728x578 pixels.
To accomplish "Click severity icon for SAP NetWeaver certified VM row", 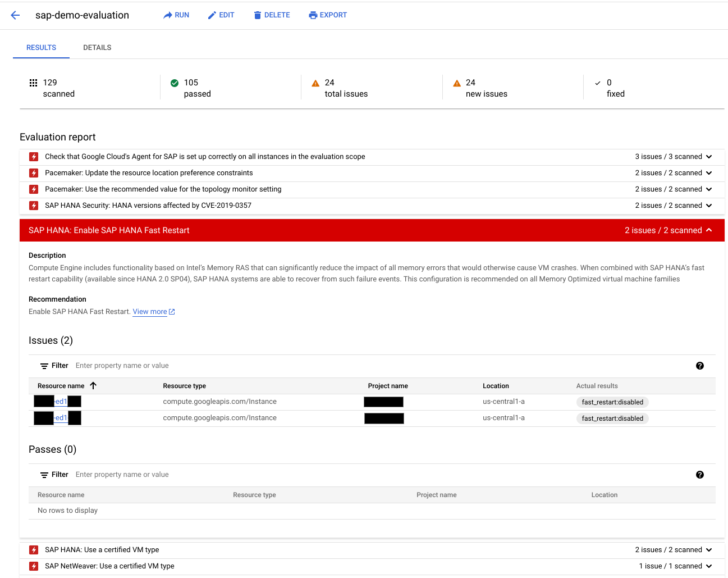I will (x=34, y=566).
